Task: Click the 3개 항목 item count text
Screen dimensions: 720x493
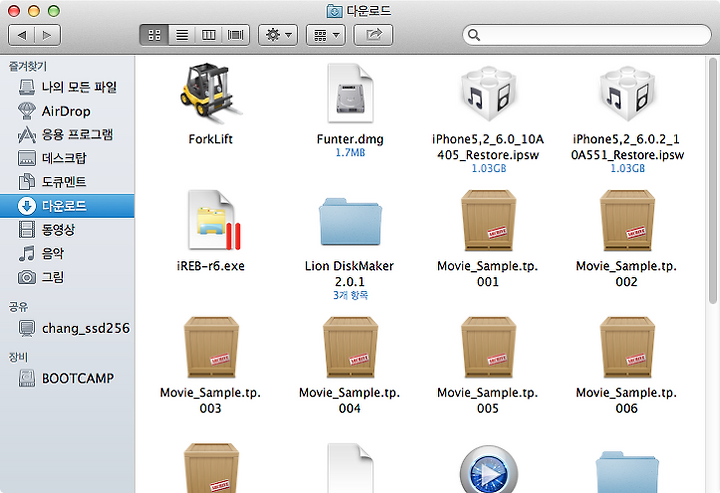Action: [350, 295]
